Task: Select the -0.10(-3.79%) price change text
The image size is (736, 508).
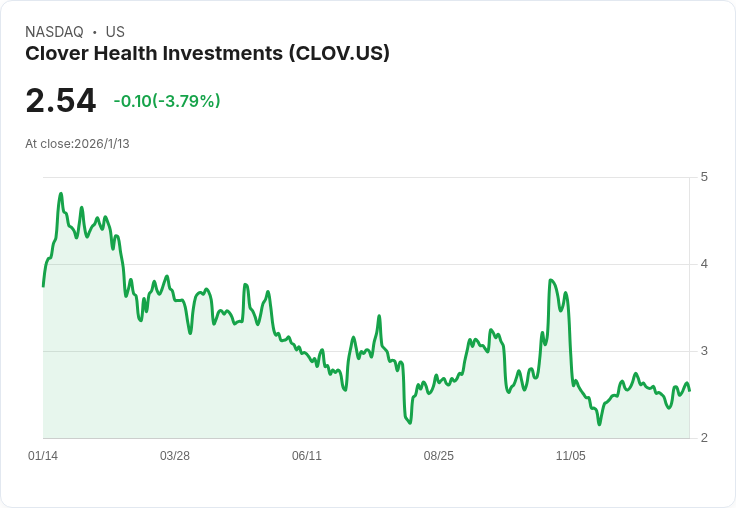Action: tap(167, 101)
